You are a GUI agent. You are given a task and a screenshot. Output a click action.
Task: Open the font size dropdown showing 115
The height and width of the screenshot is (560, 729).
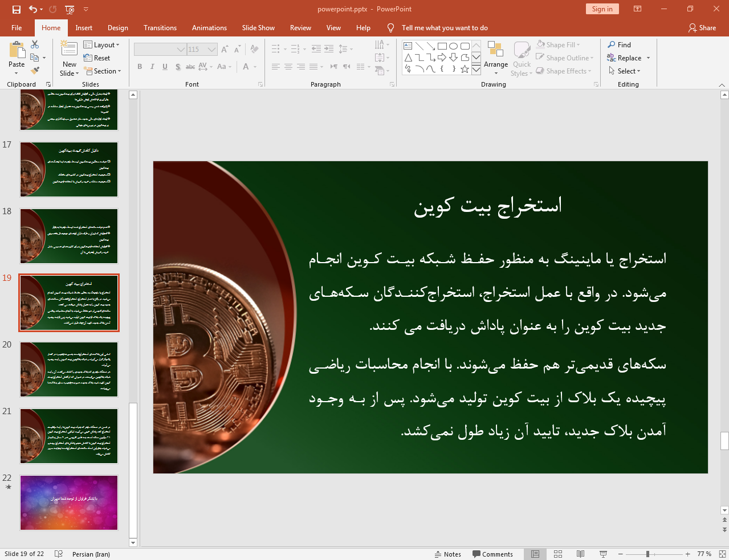point(212,50)
